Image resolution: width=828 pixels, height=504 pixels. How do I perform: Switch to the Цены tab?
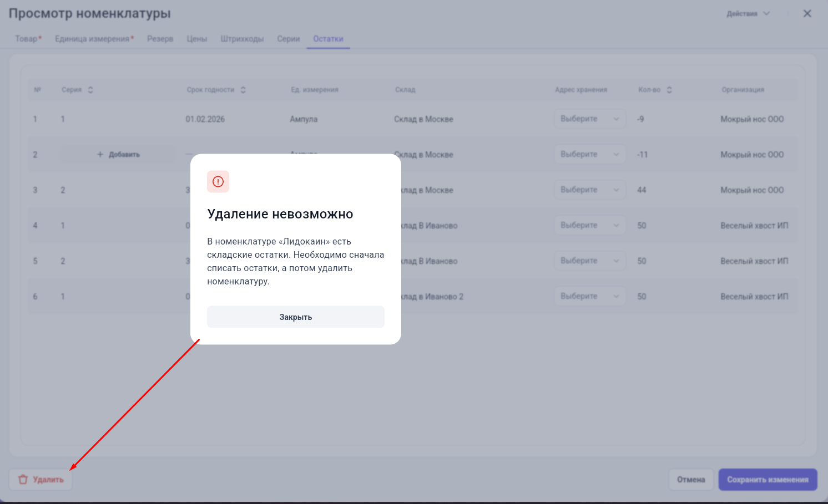click(x=197, y=39)
